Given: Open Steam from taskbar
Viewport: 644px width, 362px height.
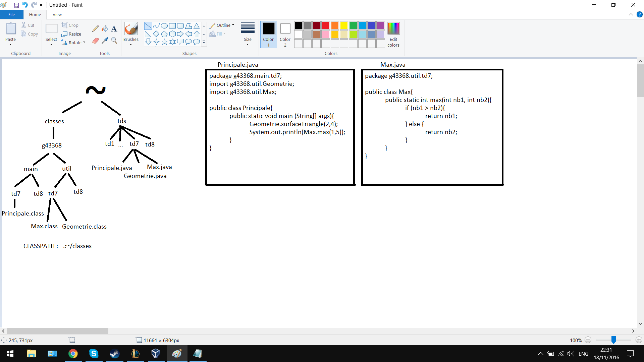Looking at the screenshot, I should tap(114, 354).
